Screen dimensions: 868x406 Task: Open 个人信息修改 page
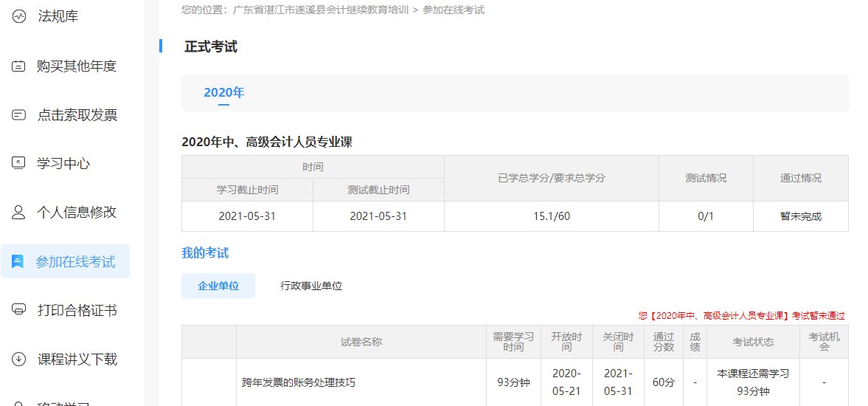[77, 212]
